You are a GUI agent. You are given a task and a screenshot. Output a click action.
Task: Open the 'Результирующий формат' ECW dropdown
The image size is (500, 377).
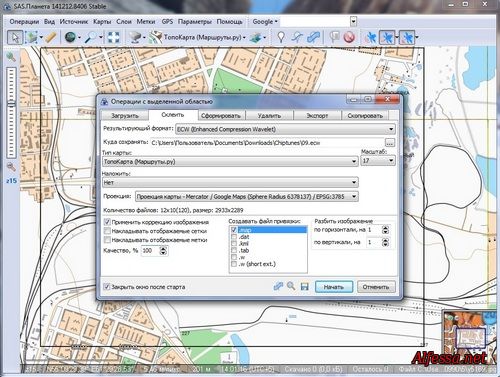coord(285,129)
